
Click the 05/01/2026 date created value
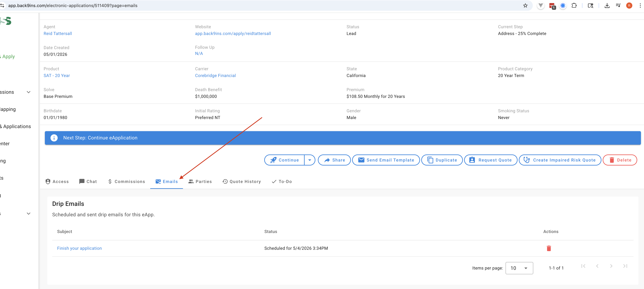55,54
